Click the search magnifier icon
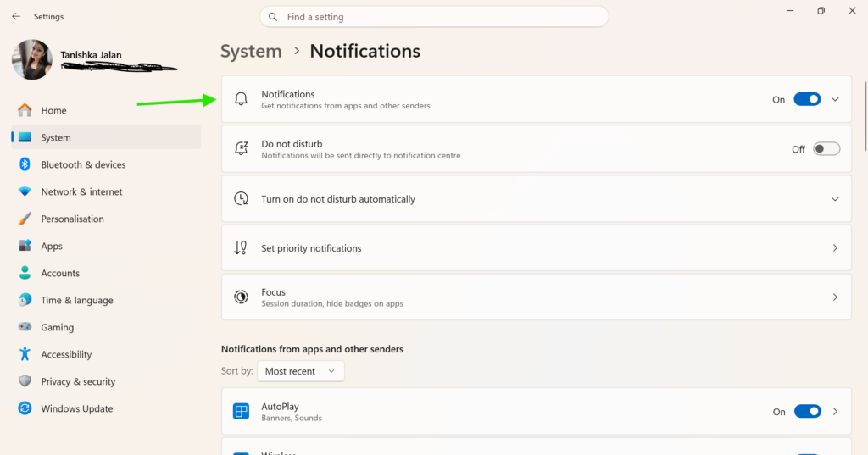The height and width of the screenshot is (455, 868). tap(273, 17)
